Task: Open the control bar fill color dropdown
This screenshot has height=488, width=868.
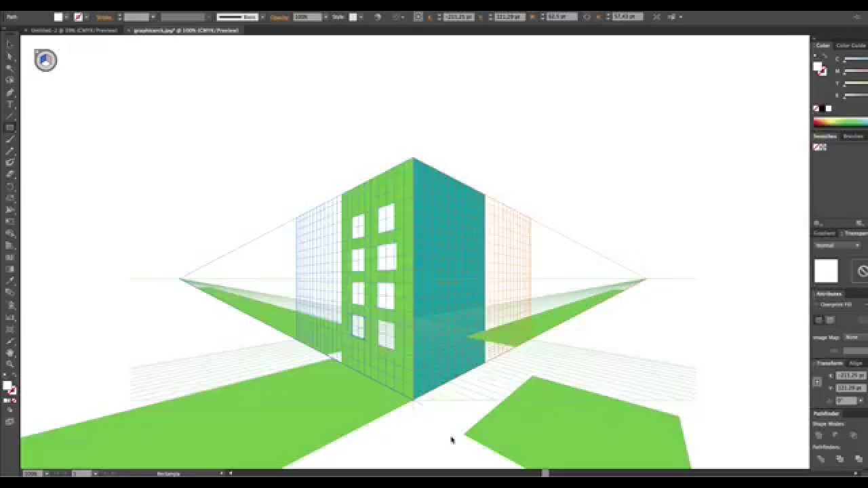Action: pyautogui.click(x=66, y=17)
